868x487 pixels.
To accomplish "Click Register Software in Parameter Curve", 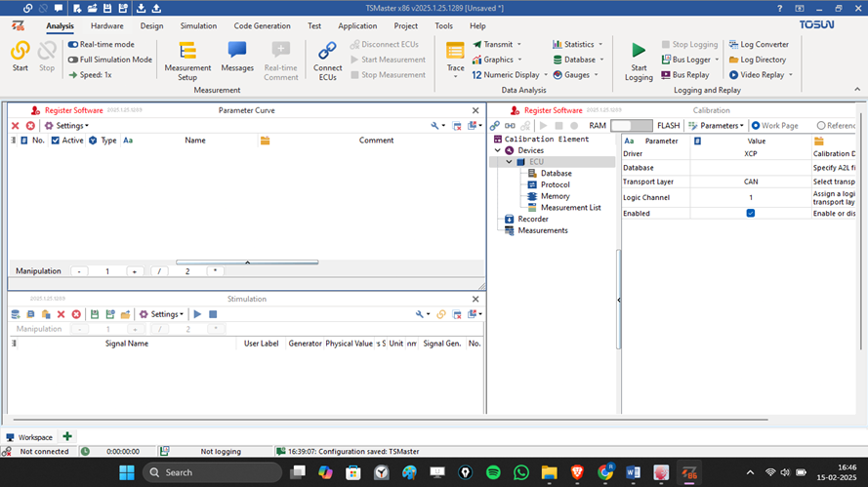I will [x=73, y=110].
